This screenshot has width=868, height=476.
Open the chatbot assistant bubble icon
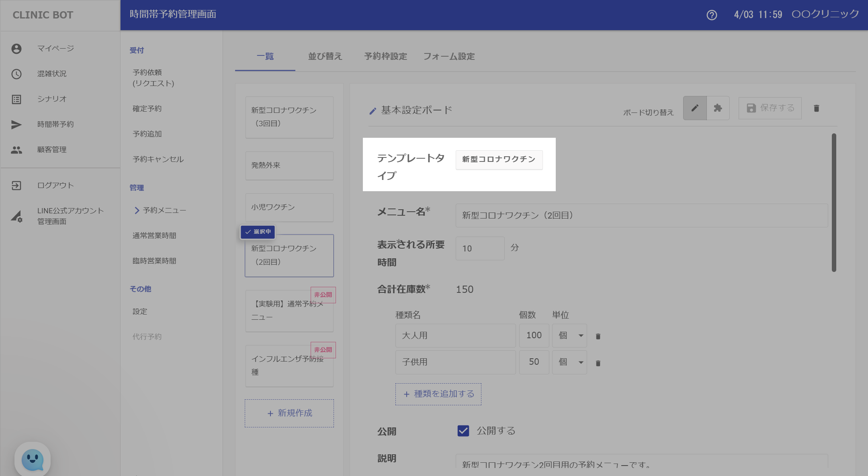[33, 460]
